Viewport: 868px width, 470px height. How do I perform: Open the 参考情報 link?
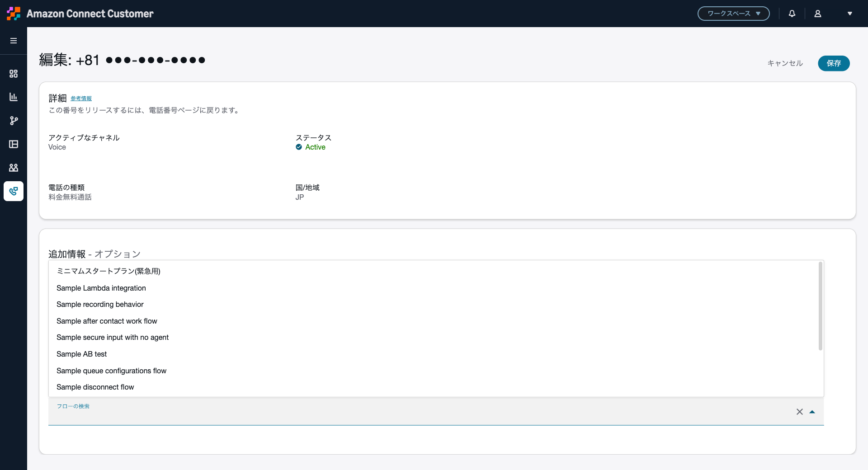tap(81, 99)
